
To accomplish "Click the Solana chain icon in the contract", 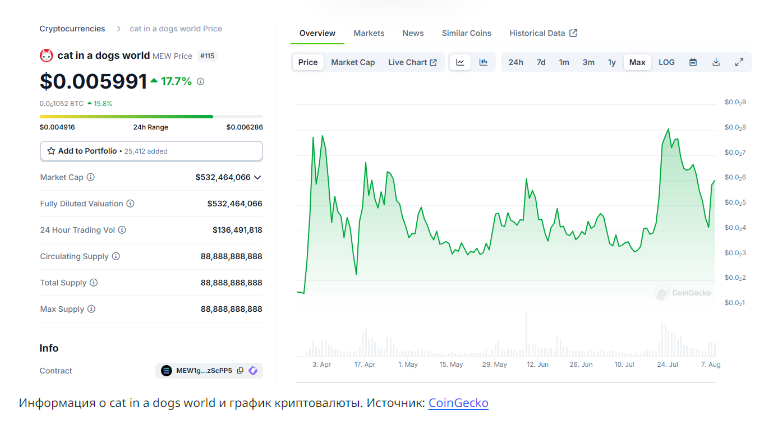I will pyautogui.click(x=166, y=371).
